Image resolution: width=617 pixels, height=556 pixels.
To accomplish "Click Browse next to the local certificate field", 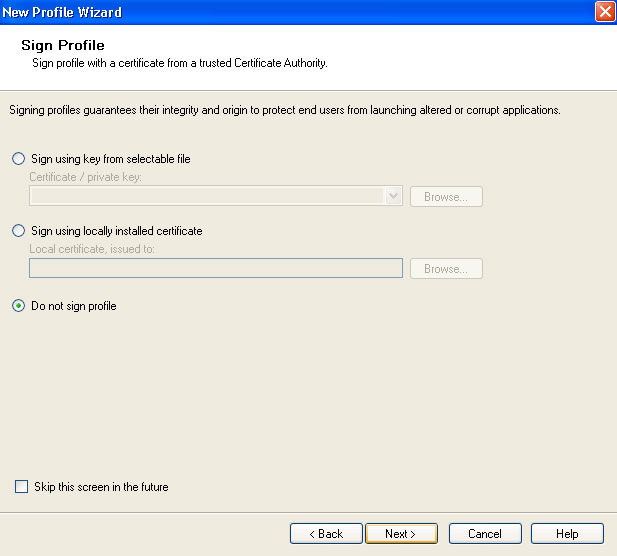I will 446,268.
